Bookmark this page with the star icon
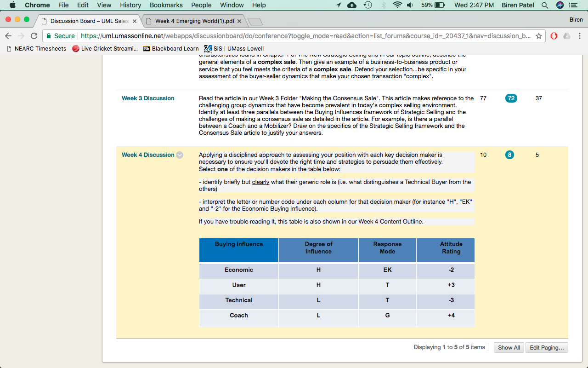 pos(539,36)
